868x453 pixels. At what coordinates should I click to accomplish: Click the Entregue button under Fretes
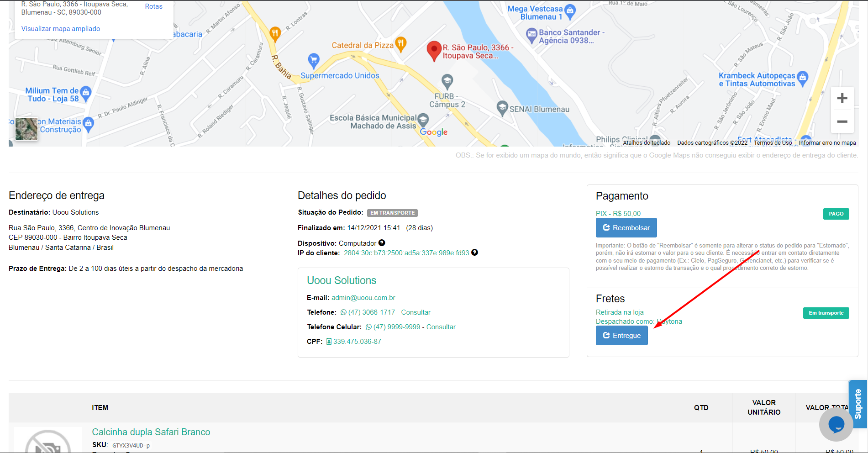coord(621,336)
